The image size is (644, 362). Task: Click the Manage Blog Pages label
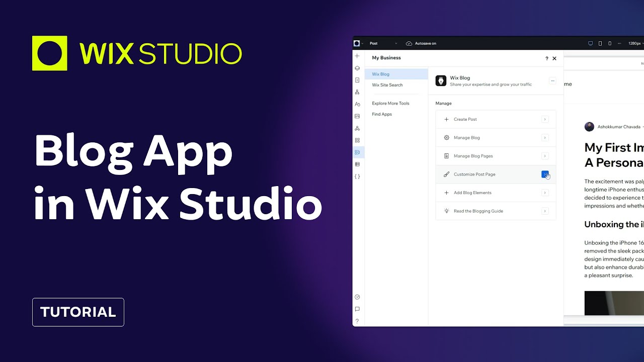tap(473, 156)
